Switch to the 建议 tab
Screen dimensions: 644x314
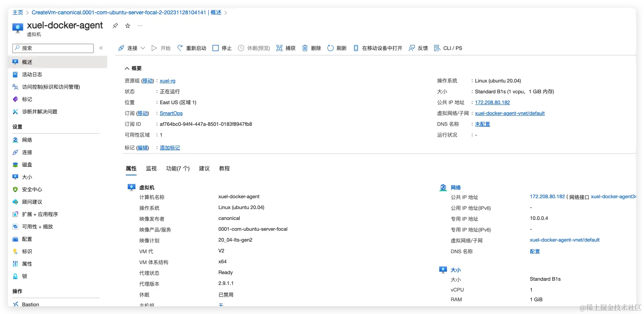click(204, 168)
